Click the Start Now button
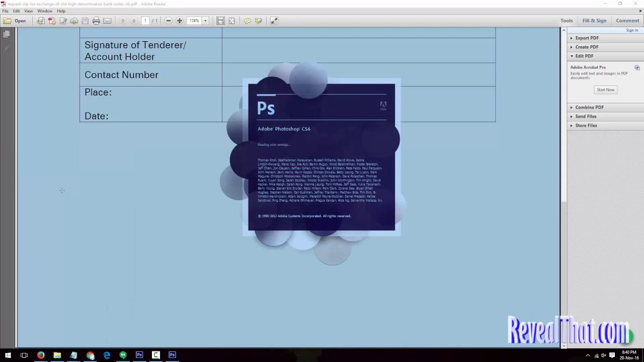The width and height of the screenshot is (644, 362). coord(605,89)
